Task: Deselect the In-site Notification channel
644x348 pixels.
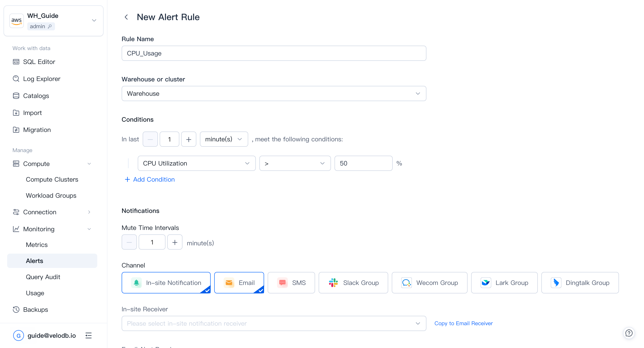Action: coord(166,282)
